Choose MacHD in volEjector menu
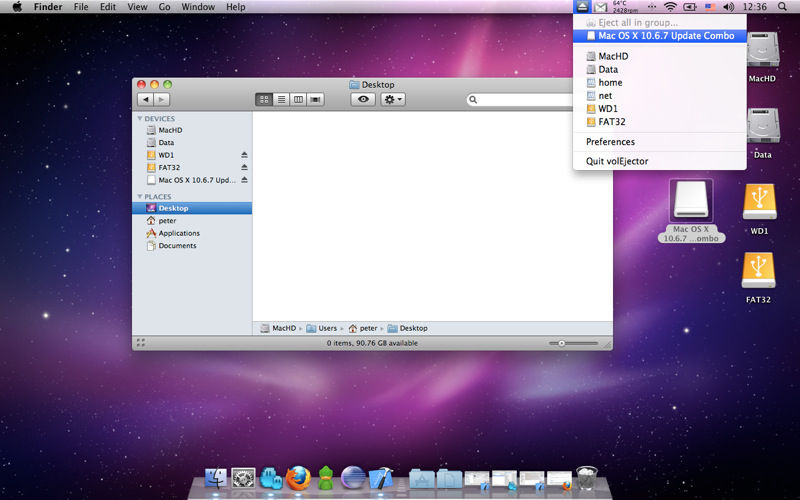Viewport: 800px width, 500px height. click(x=660, y=56)
